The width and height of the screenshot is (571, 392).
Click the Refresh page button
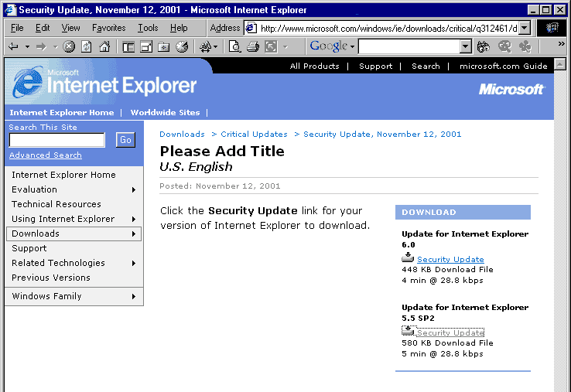point(87,46)
